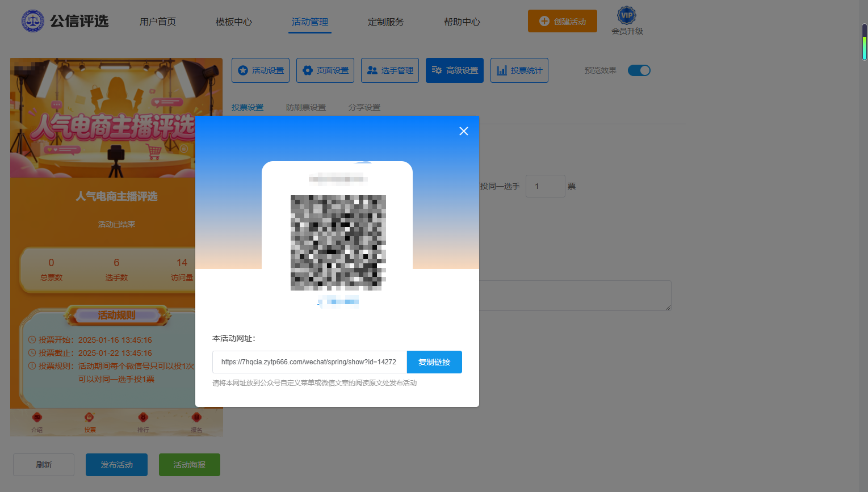868x492 pixels.
Task: Open 页面设置 tab button
Action: coord(325,70)
